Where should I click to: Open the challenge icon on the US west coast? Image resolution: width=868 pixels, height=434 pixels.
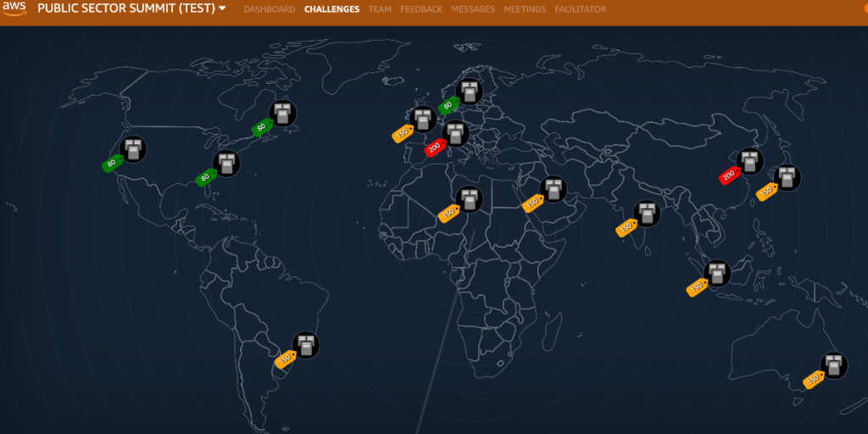click(x=133, y=149)
